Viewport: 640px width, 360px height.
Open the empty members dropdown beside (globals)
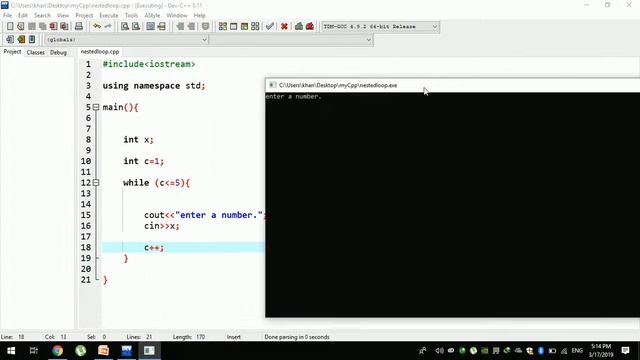[291, 40]
